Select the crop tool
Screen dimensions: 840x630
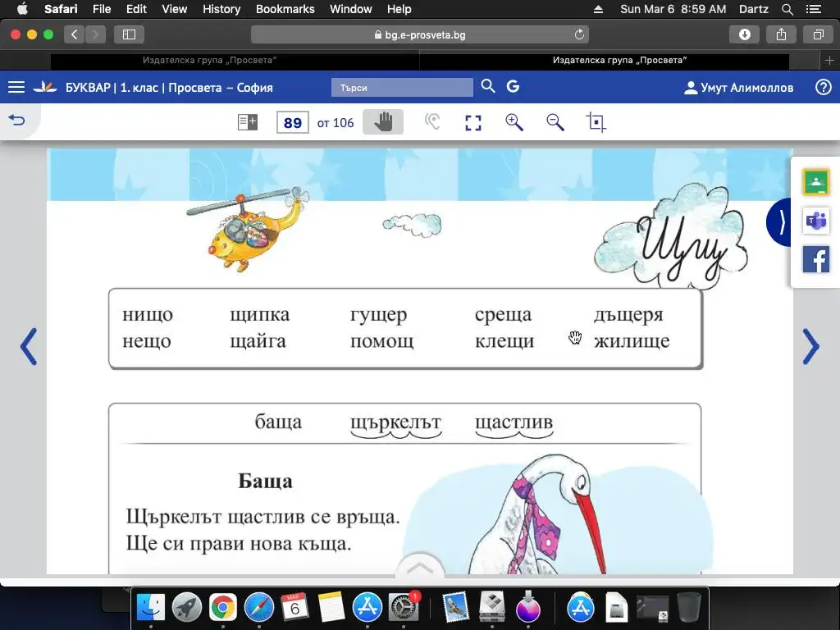coord(596,122)
